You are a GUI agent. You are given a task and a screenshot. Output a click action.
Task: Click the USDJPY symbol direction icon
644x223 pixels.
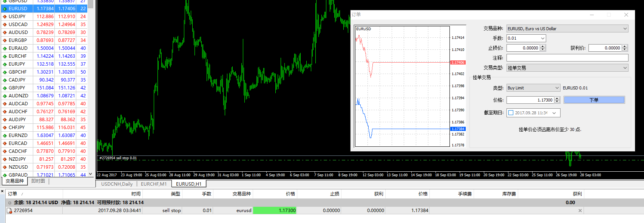click(x=5, y=17)
